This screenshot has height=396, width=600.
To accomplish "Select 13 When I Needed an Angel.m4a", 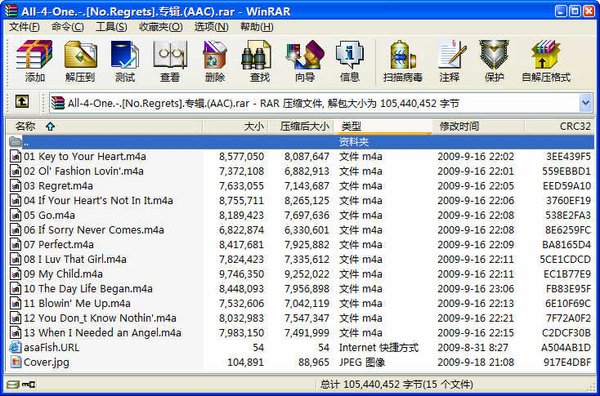I will pyautogui.click(x=102, y=332).
